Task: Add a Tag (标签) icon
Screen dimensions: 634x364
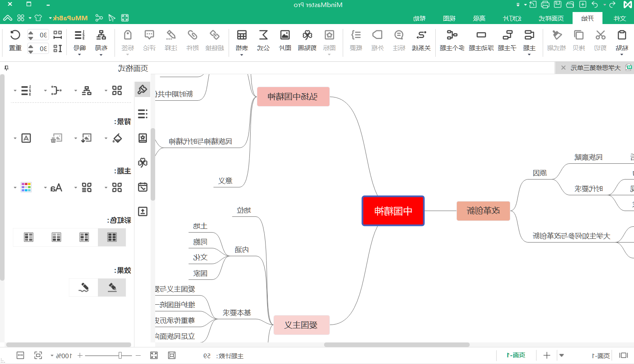Action: click(x=127, y=35)
